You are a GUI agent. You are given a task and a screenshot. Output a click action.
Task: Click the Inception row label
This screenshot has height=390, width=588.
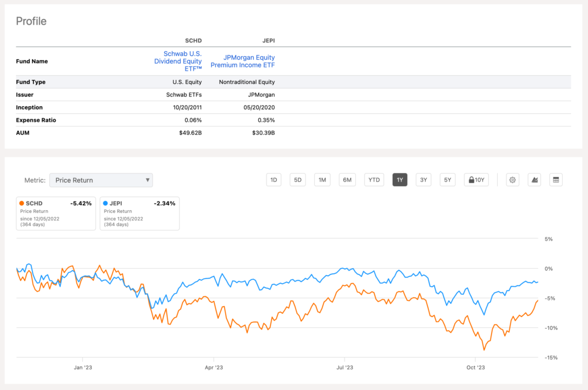(x=29, y=107)
